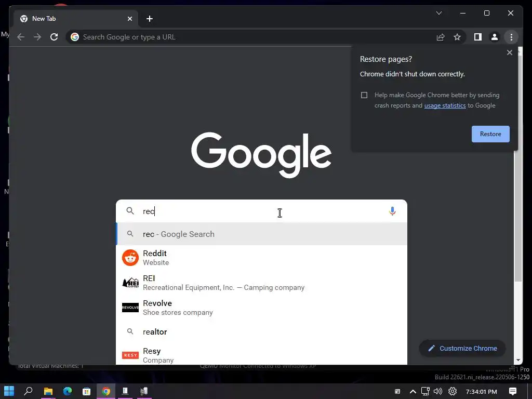Choose the REI camping company suggestion
Viewport: 532px width, 399px height.
261,283
